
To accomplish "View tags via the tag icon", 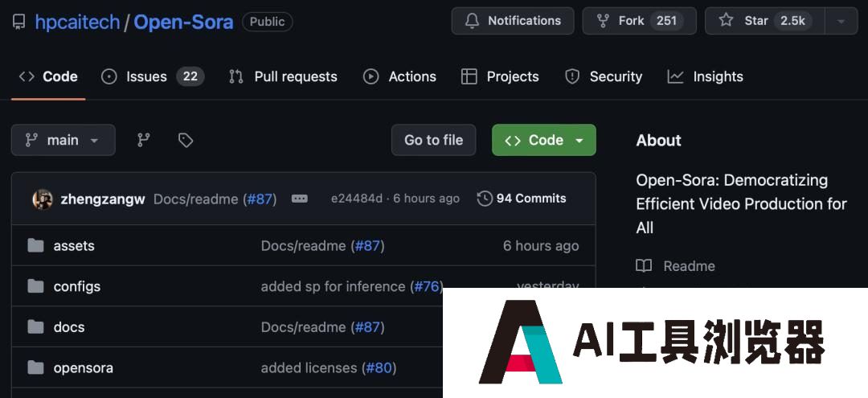I will pos(186,140).
